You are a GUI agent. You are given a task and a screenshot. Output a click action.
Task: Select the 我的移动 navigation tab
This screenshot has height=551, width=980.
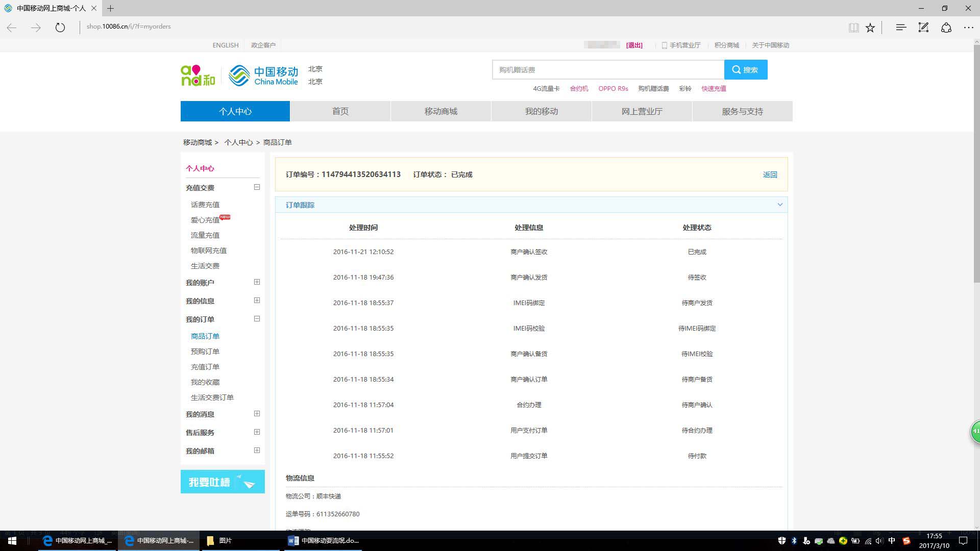click(542, 111)
